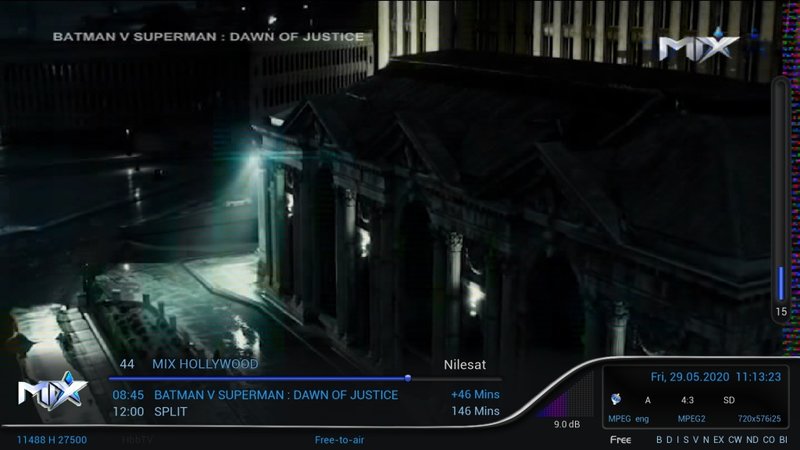The image size is (800, 450).
Task: Click the 'N' CAID indicator
Action: pos(706,440)
